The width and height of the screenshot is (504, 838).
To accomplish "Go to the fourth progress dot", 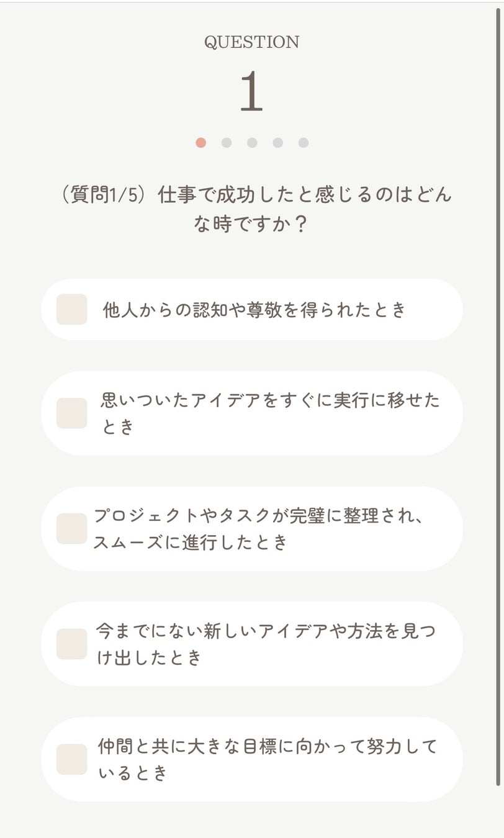I will pos(277,143).
